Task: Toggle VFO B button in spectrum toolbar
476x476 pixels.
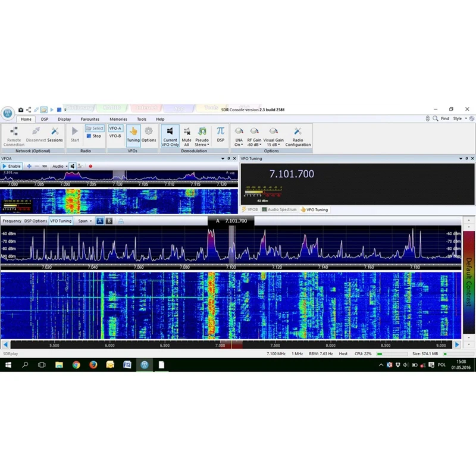Action: click(109, 221)
